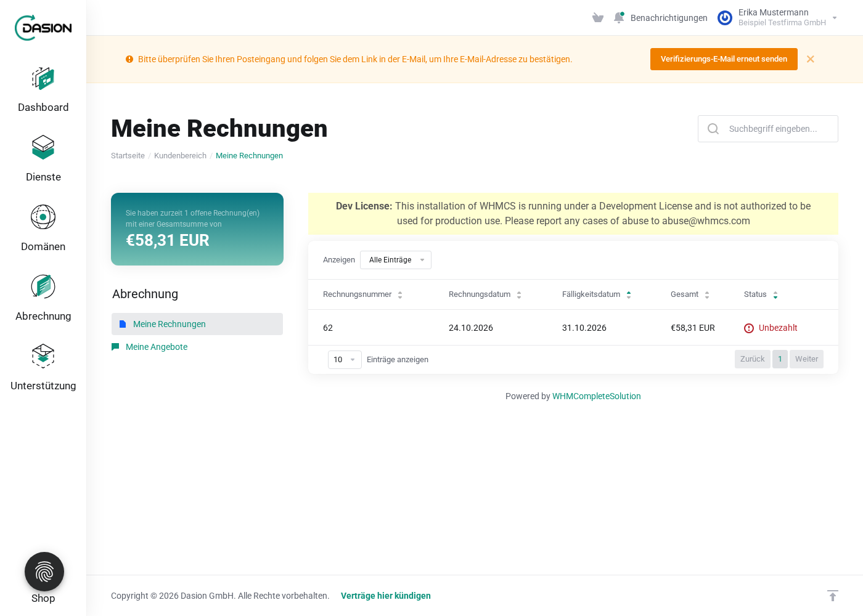Image resolution: width=863 pixels, height=616 pixels.
Task: Click the Meine Rechnungen breadcrumb
Action: (x=249, y=156)
